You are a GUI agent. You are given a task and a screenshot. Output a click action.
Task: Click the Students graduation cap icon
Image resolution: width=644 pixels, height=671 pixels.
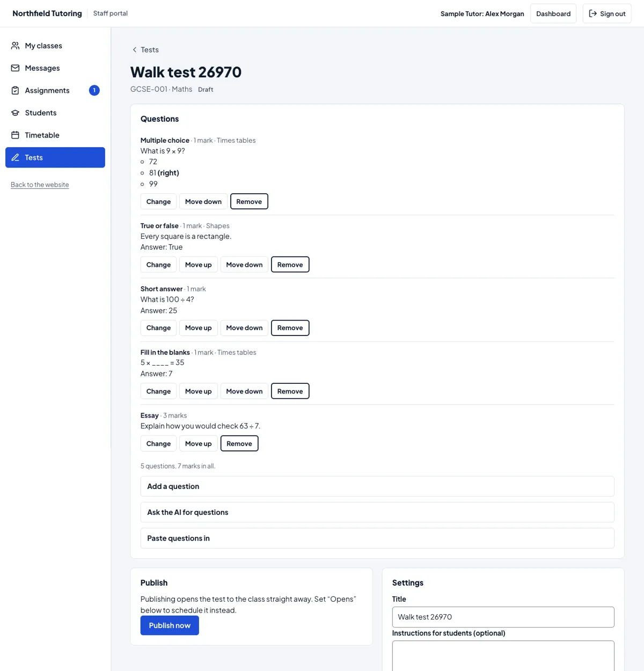(x=15, y=113)
